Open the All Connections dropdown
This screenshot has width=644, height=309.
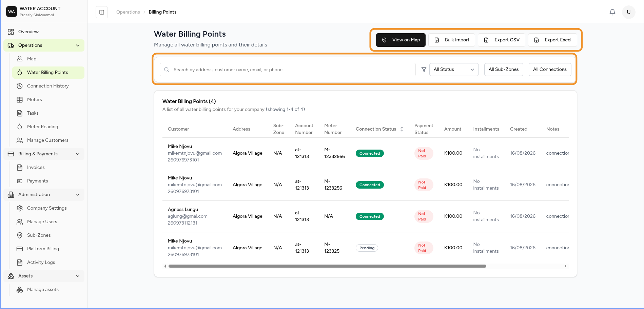[550, 70]
